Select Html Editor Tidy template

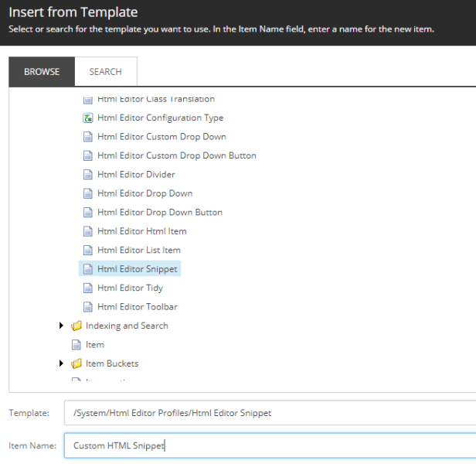pyautogui.click(x=131, y=288)
